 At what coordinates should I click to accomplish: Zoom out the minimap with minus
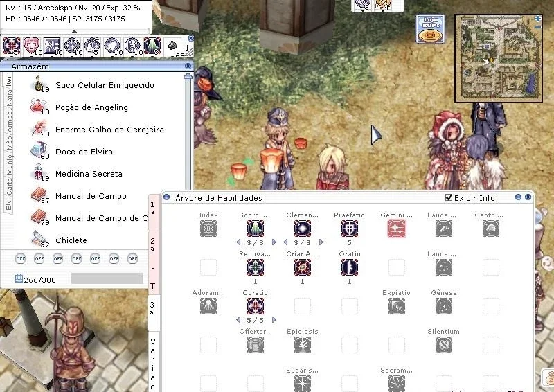coord(538,27)
